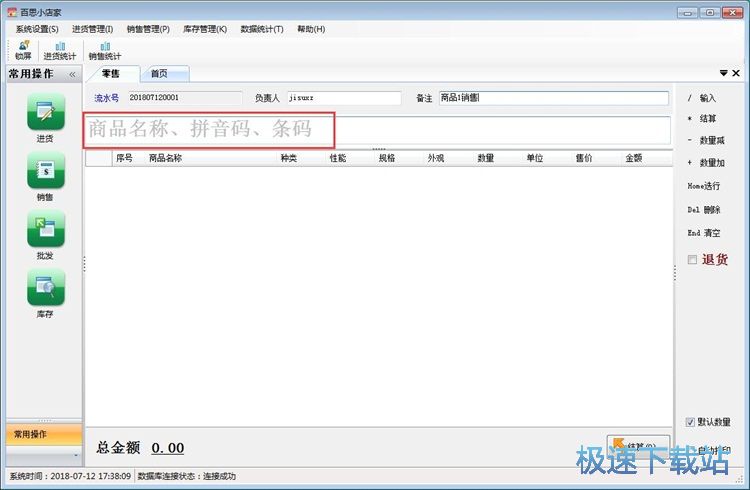Toggle the 默认数量 checkbox
750x490 pixels.
(690, 422)
